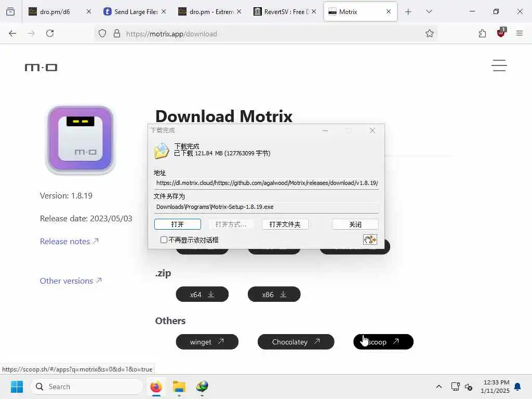Open the network status tray icon
Image resolution: width=532 pixels, height=399 pixels.
tap(455, 387)
